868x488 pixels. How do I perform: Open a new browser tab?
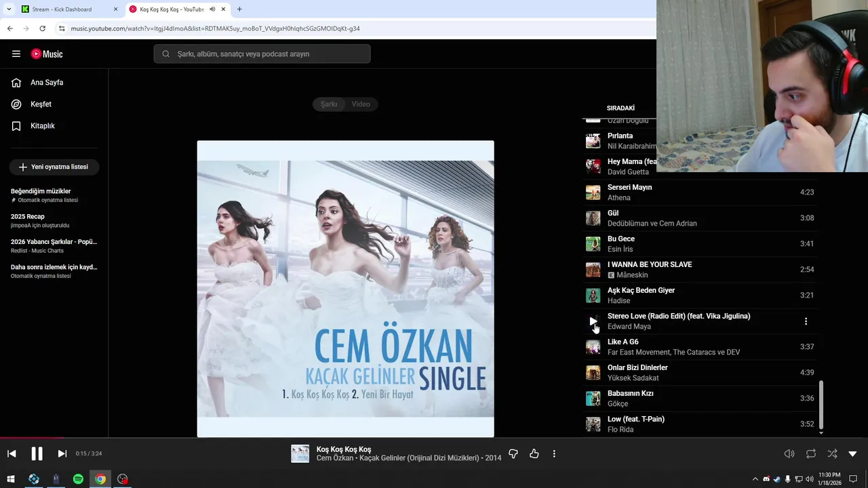point(239,9)
